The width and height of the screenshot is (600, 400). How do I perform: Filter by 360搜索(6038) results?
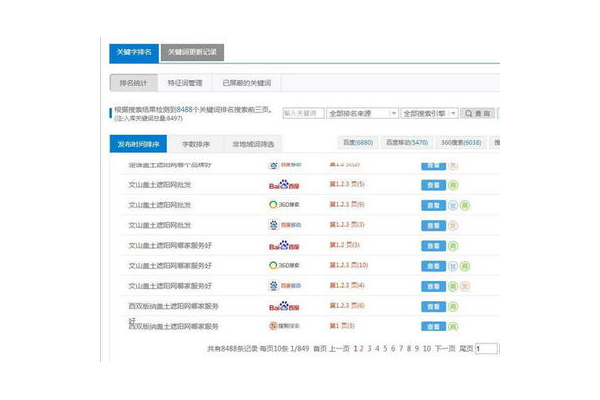click(461, 144)
